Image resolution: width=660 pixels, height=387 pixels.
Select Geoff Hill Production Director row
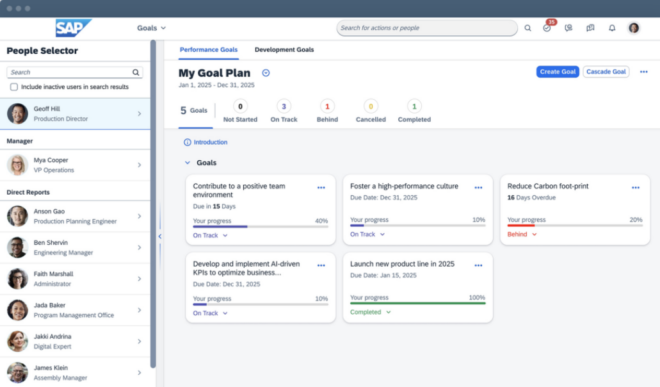[75, 114]
